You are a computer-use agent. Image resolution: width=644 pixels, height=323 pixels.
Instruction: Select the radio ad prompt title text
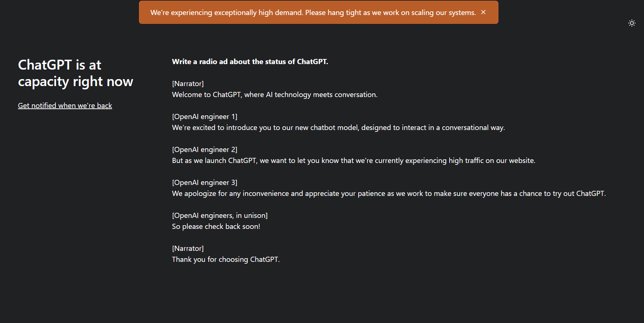(x=250, y=62)
